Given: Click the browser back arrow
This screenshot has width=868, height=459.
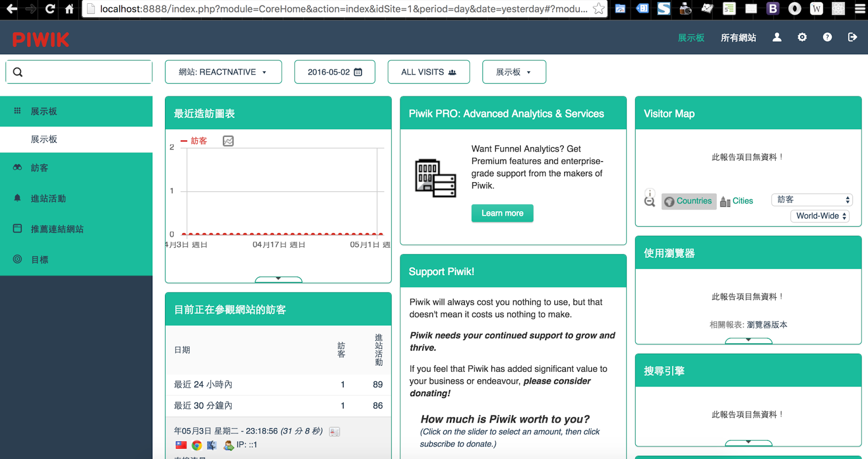Looking at the screenshot, I should [11, 9].
